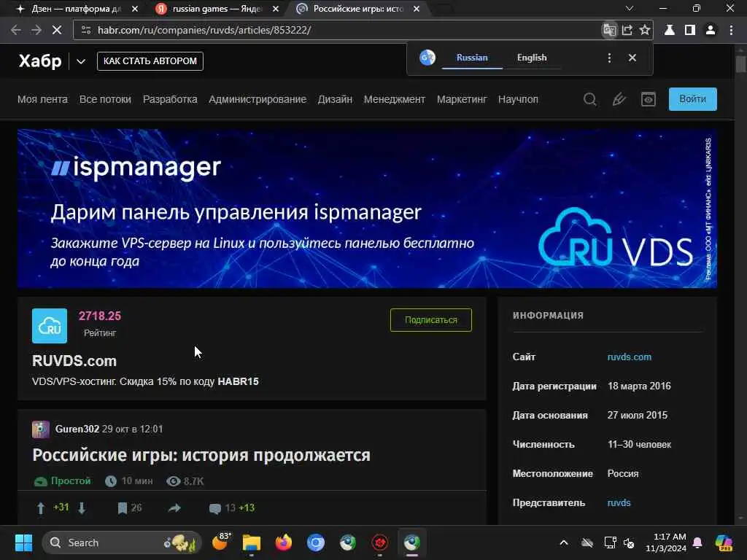Click ruvds representative link
The image size is (747, 560).
tap(619, 502)
